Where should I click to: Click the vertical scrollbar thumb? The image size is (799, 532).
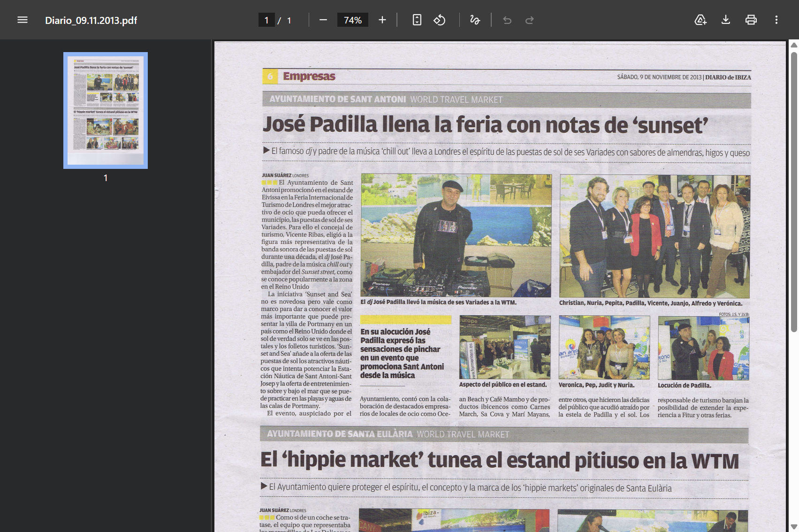pyautogui.click(x=794, y=188)
